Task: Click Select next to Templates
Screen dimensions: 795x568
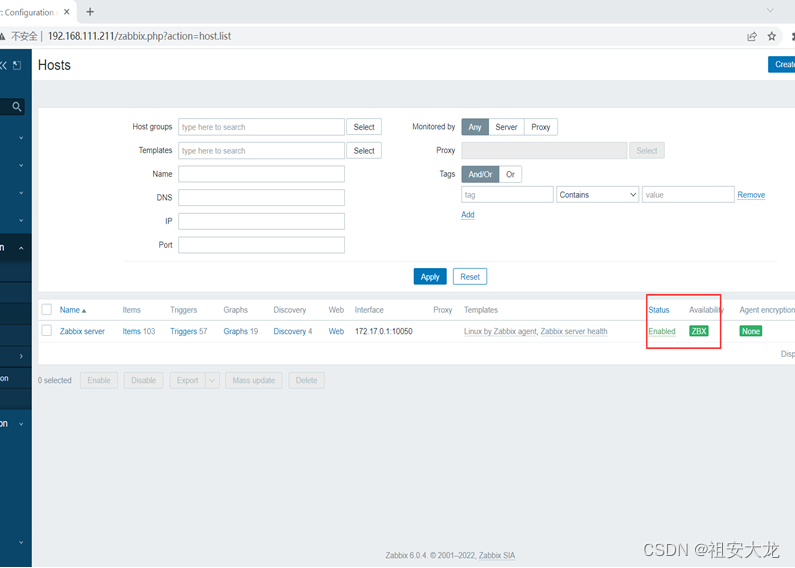Action: [x=364, y=151]
